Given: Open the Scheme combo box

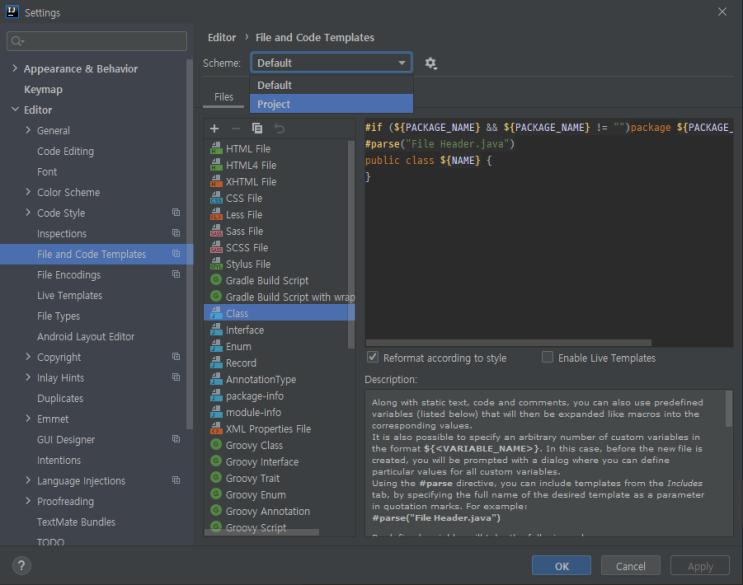Looking at the screenshot, I should [331, 63].
